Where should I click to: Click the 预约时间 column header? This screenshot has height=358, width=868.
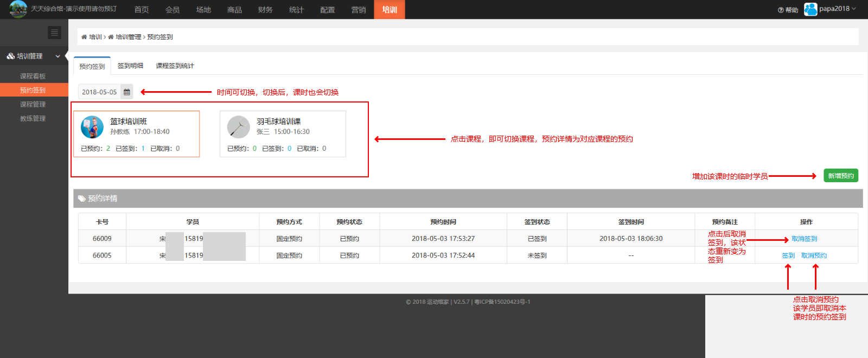(443, 222)
